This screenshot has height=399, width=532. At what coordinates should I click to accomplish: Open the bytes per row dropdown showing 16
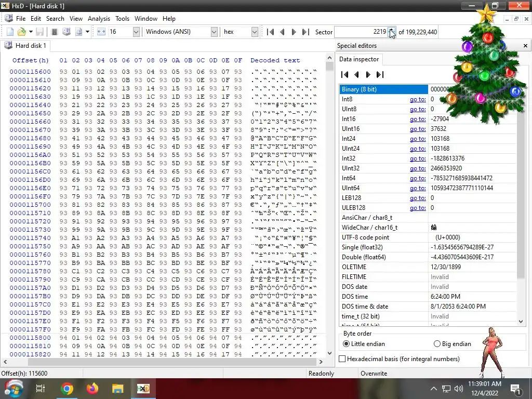coord(136,32)
